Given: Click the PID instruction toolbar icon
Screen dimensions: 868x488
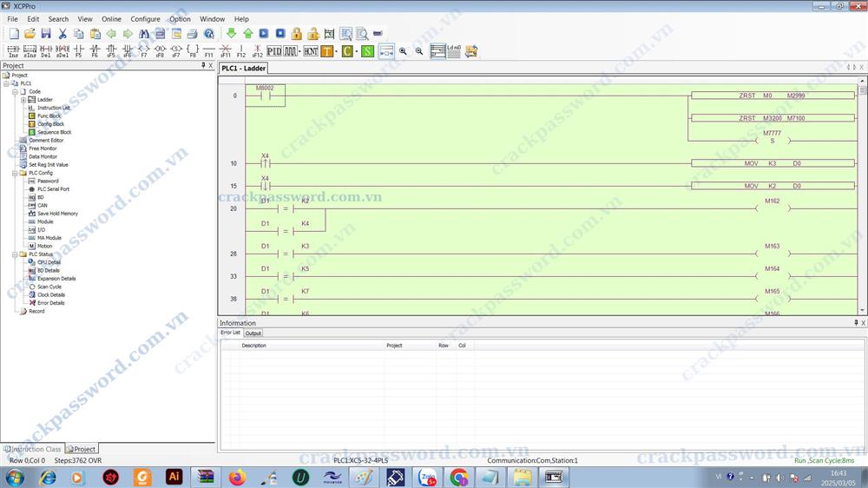Looking at the screenshot, I should click(274, 51).
